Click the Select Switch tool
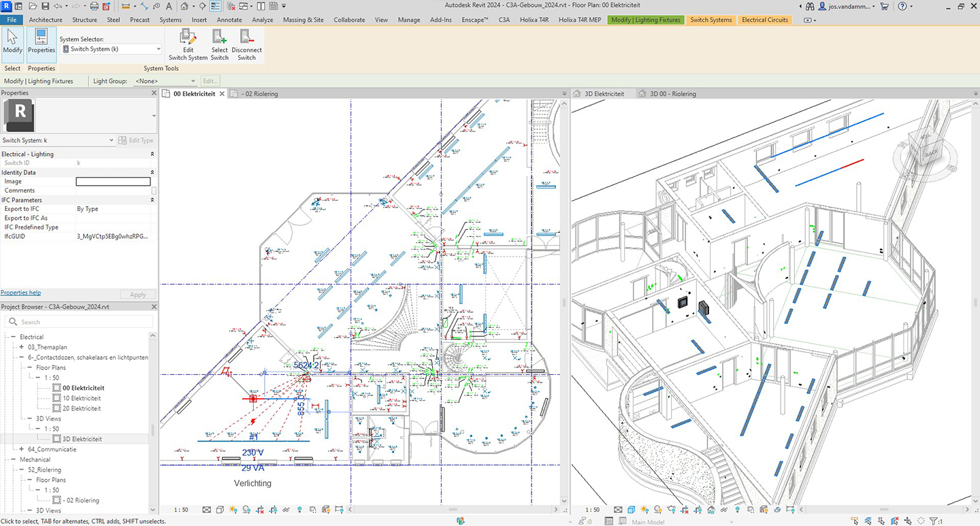This screenshot has height=526, width=980. 219,45
